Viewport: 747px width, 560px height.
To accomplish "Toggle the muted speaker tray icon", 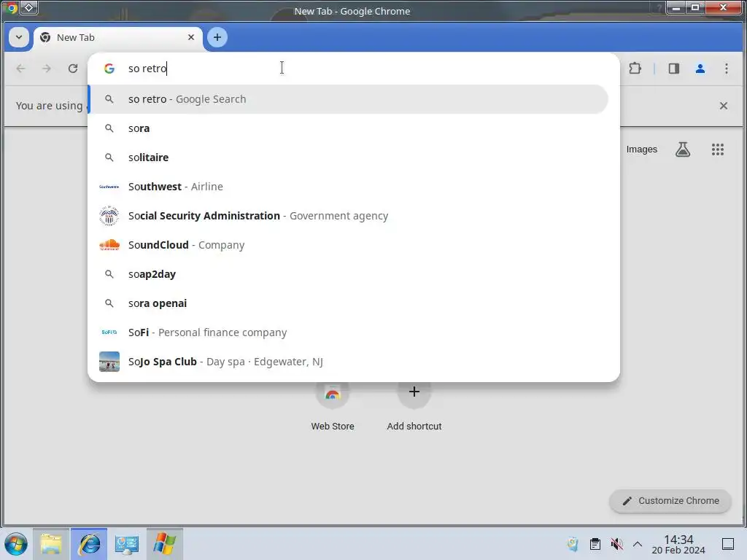I will 616,544.
